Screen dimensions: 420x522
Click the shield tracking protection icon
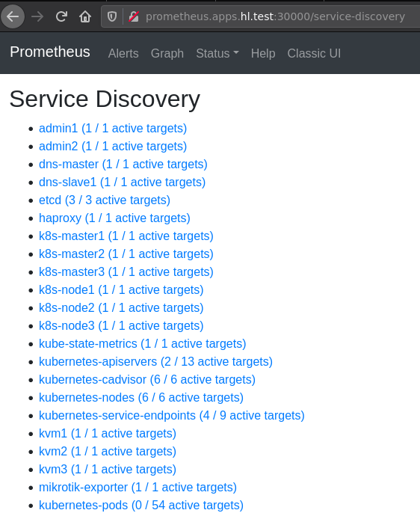[x=112, y=16]
